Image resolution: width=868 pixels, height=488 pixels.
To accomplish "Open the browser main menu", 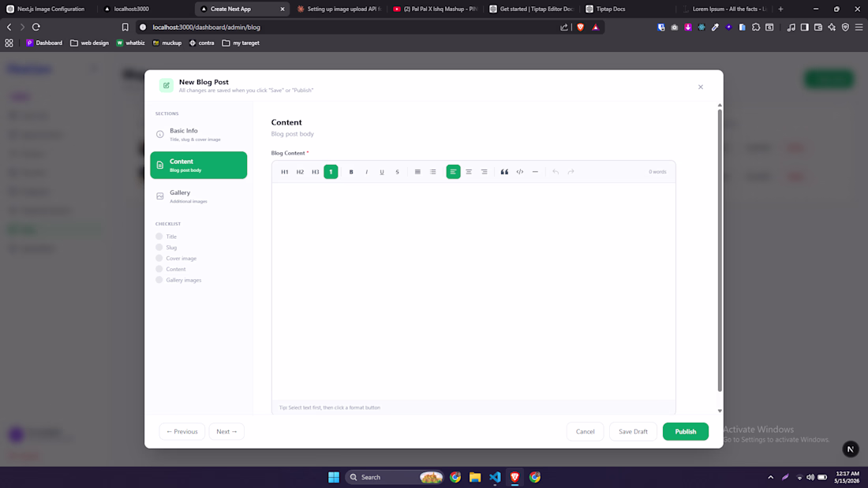I will (x=859, y=27).
